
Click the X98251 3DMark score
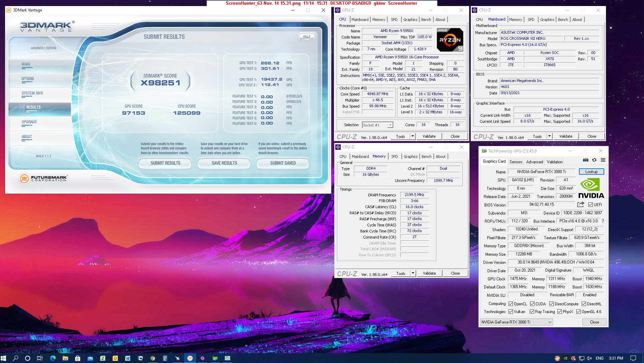160,83
